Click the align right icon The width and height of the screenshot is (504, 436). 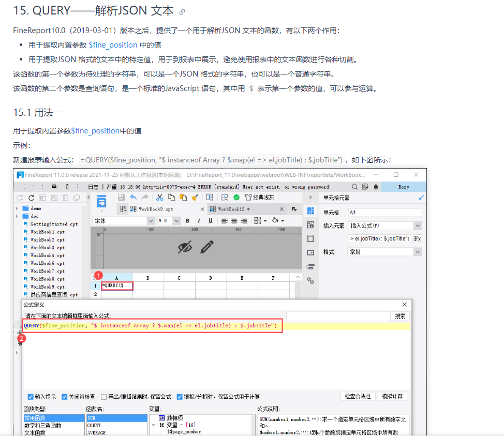[244, 221]
